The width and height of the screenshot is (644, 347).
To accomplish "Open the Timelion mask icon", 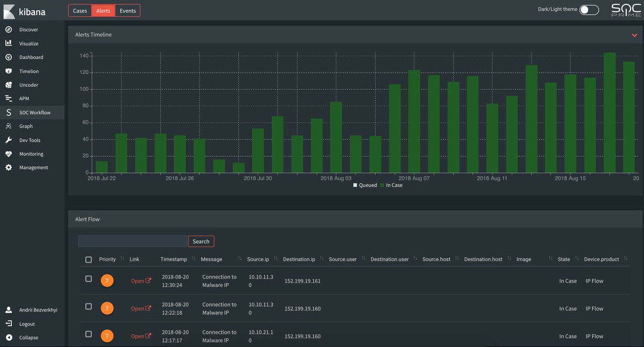I will pos(9,71).
